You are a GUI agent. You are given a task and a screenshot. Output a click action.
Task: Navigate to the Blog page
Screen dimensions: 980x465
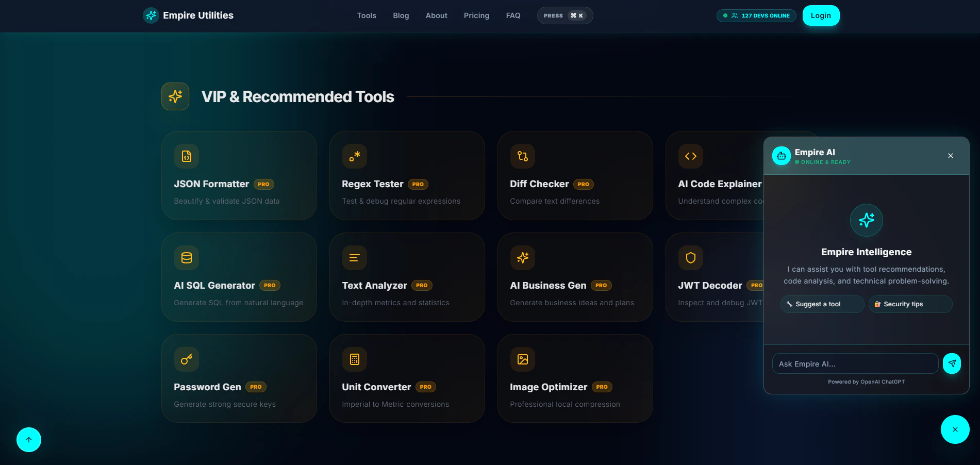tap(401, 15)
